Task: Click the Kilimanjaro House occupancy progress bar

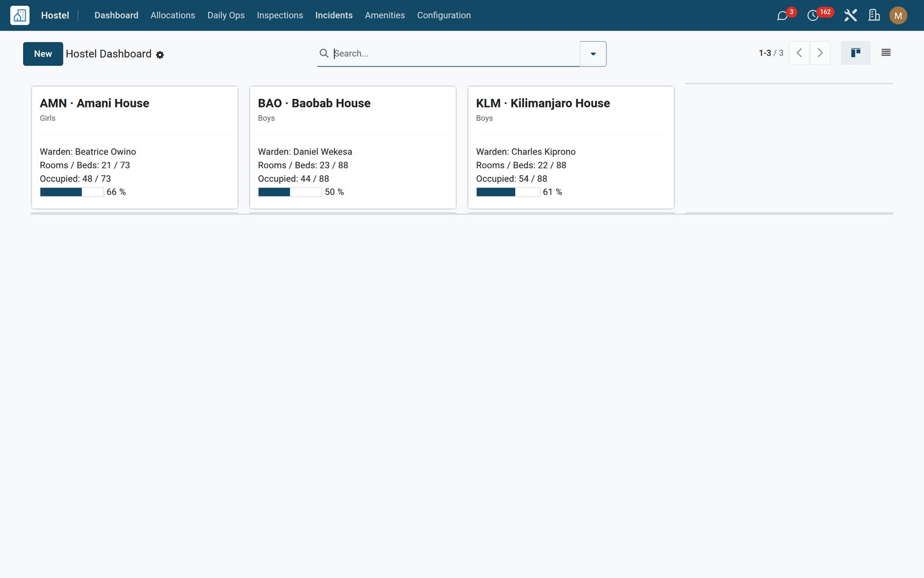Action: [x=508, y=192]
